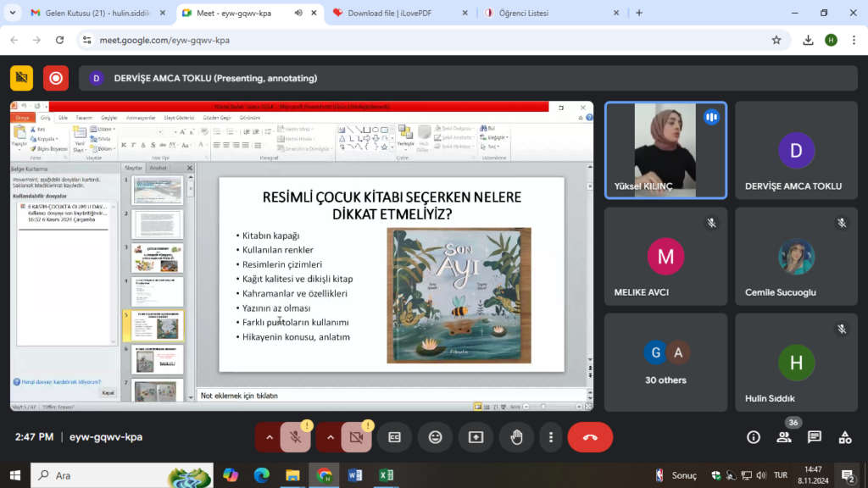Viewport: 868px width, 488px height.
Task: Turn on closed captions in Meet
Action: coord(394,437)
